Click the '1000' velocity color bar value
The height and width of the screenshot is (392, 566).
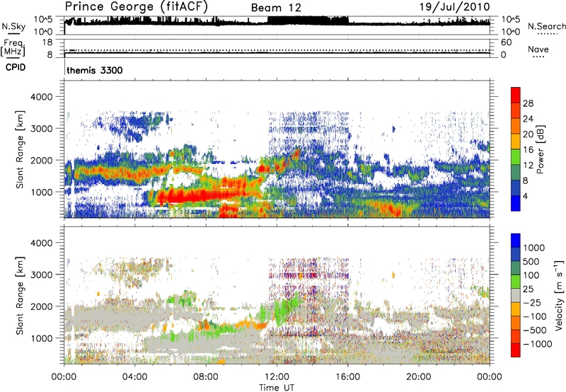534,248
